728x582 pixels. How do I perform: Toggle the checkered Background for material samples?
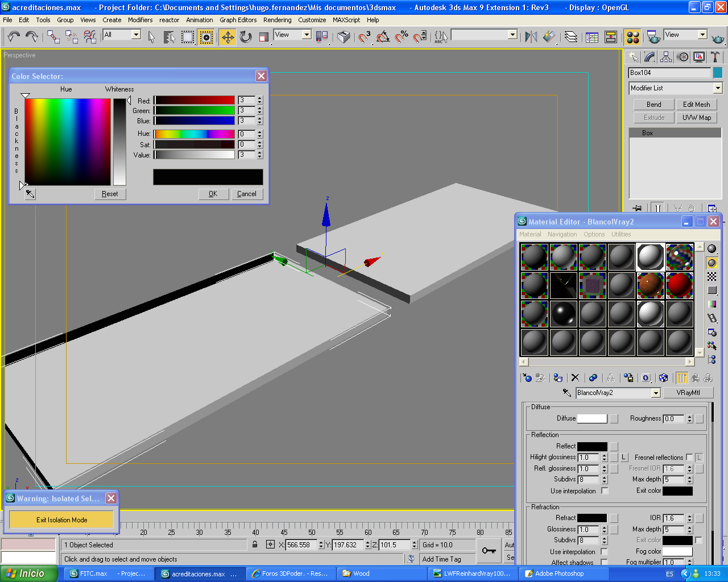(x=712, y=276)
